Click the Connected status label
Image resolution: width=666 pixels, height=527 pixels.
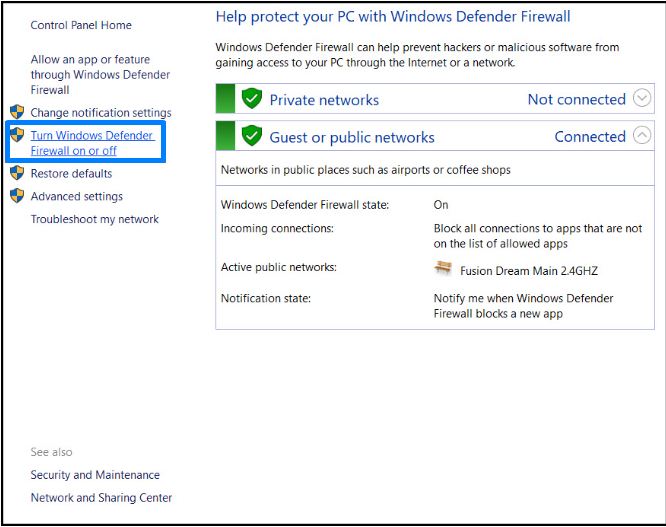coord(590,137)
